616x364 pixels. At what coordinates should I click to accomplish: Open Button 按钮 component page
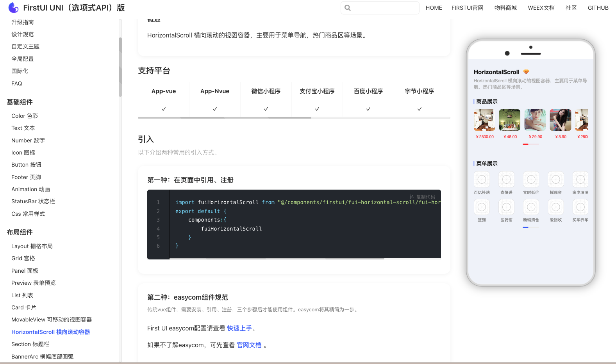tap(26, 165)
